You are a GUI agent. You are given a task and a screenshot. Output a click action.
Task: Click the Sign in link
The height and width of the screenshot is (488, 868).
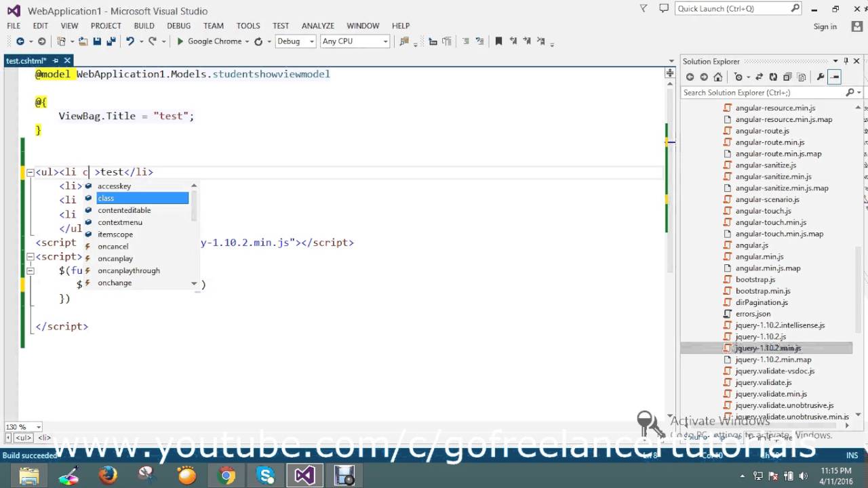(825, 26)
